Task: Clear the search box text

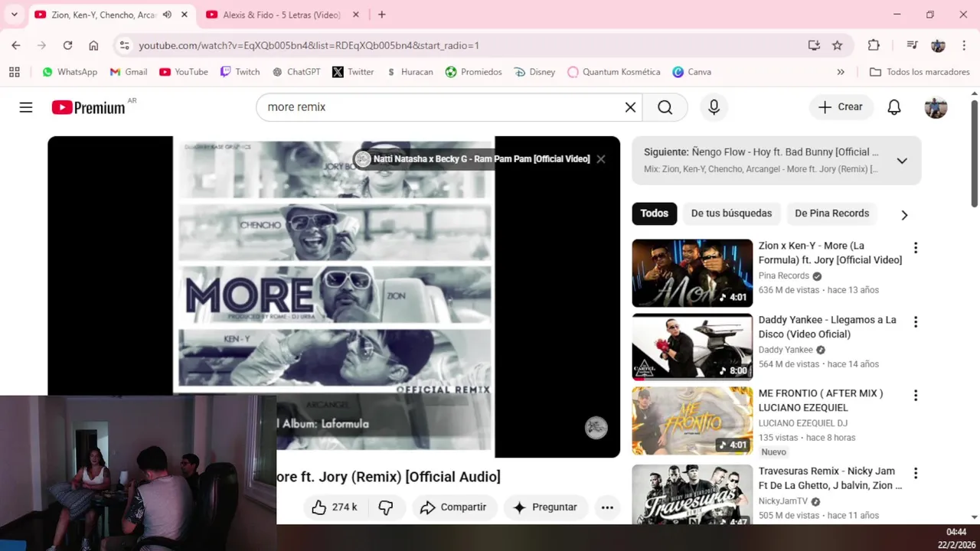Action: click(630, 107)
